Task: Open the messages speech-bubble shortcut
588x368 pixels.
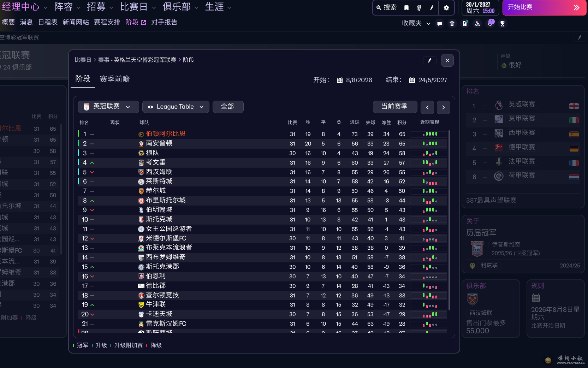Action: pyautogui.click(x=439, y=24)
